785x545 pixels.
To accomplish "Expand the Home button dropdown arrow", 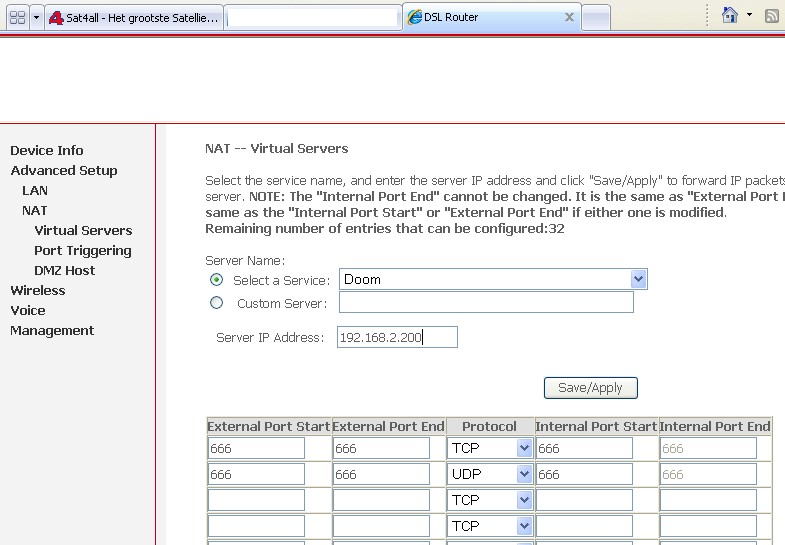I will (x=749, y=15).
